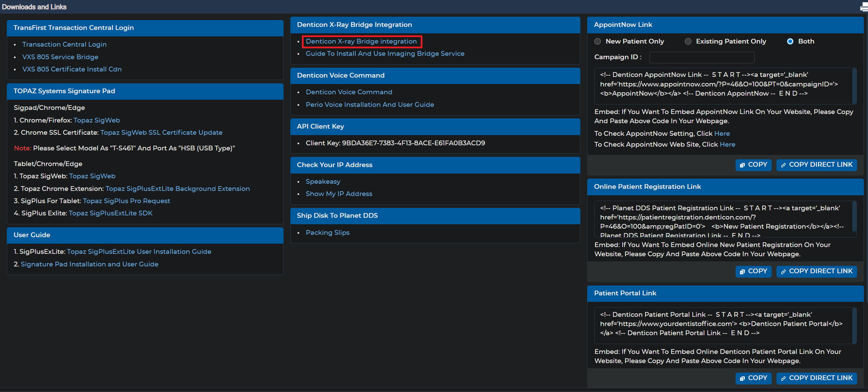The width and height of the screenshot is (868, 392).
Task: Open Topaz SigPlusExtLite SDK link
Action: (x=111, y=213)
